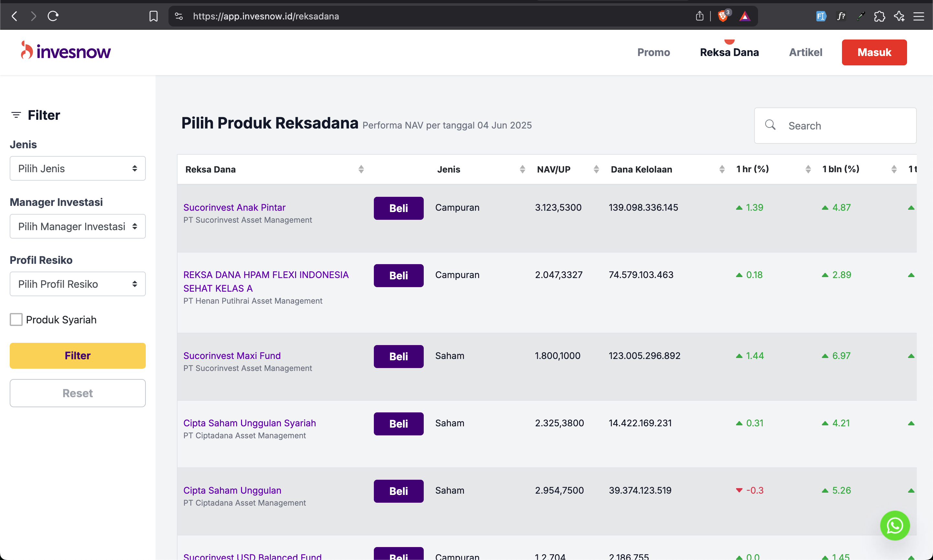This screenshot has height=560, width=933.
Task: Open Sucorinvest Anak Pintar fund link
Action: tap(235, 207)
